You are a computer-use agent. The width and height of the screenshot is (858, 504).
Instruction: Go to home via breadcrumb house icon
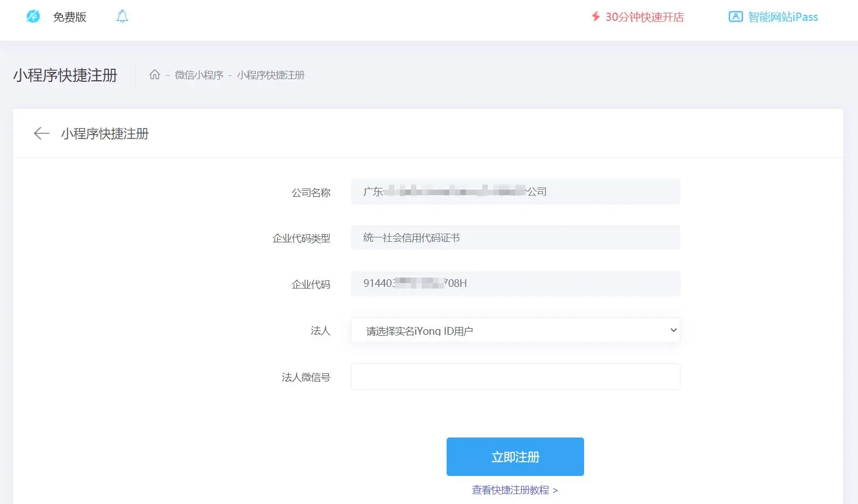pos(155,75)
